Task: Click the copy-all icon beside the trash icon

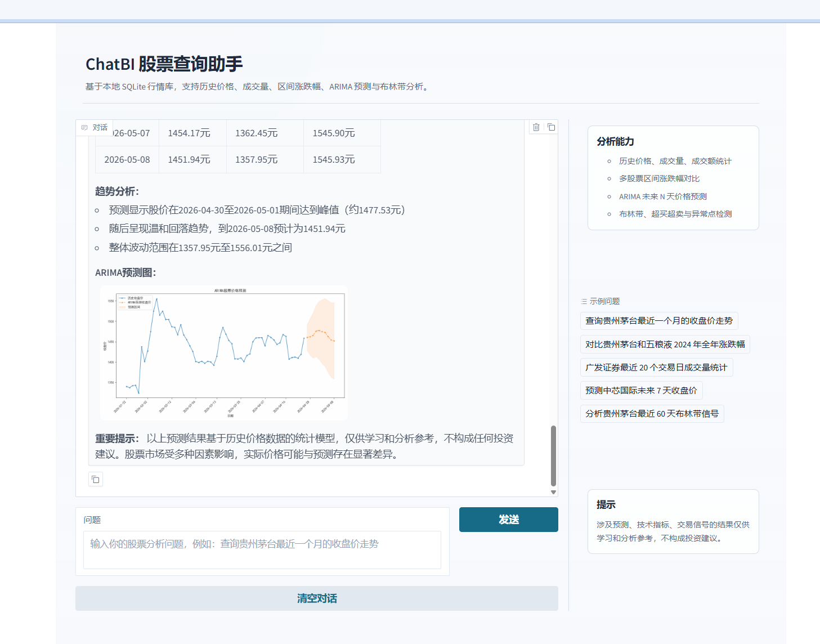Action: click(552, 127)
